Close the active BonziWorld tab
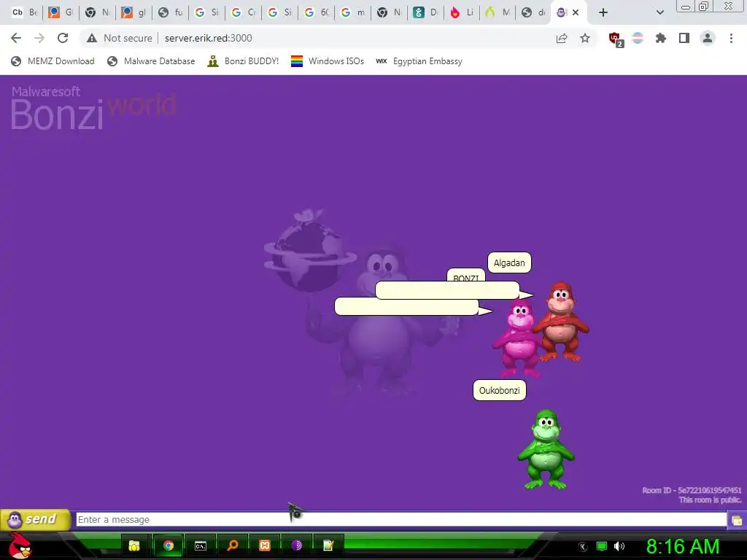 click(576, 12)
